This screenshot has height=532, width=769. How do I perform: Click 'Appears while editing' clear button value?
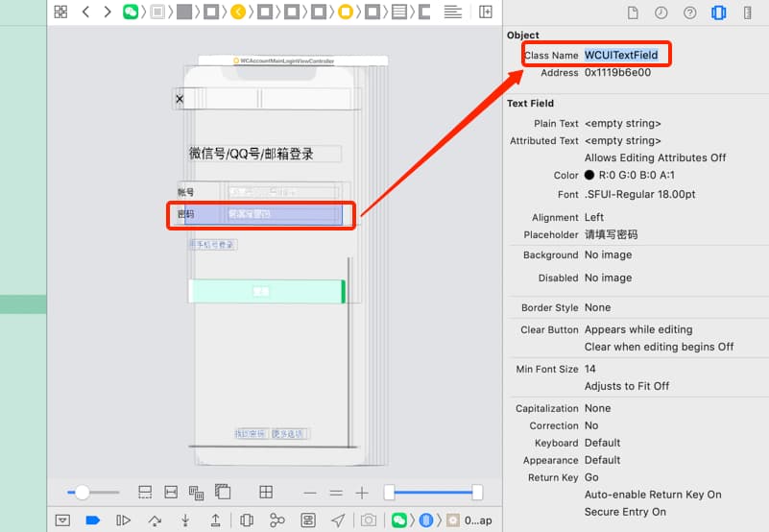pos(638,329)
